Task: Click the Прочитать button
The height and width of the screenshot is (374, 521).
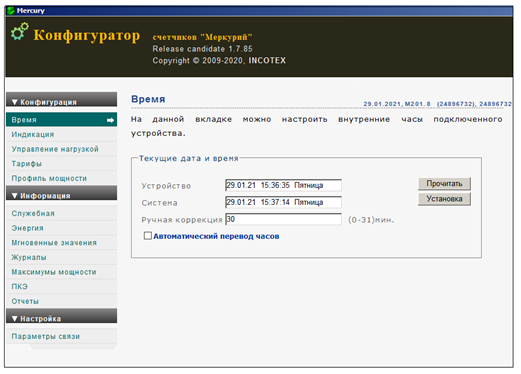Action: tap(444, 184)
